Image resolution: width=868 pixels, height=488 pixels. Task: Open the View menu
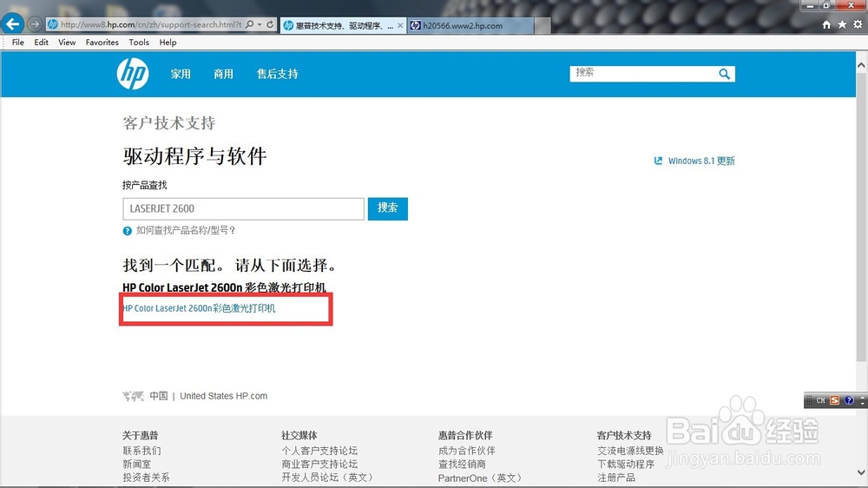[67, 42]
